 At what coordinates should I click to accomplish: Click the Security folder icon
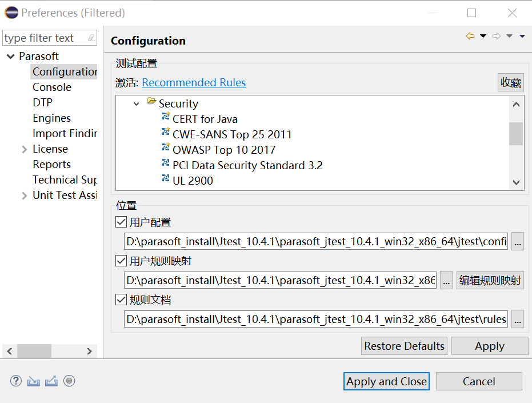[x=151, y=101]
